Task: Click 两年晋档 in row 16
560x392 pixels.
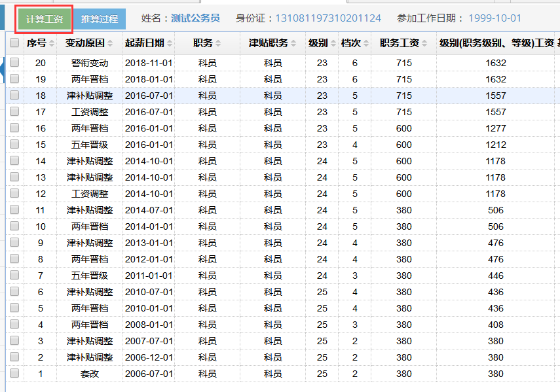Action: [90, 128]
